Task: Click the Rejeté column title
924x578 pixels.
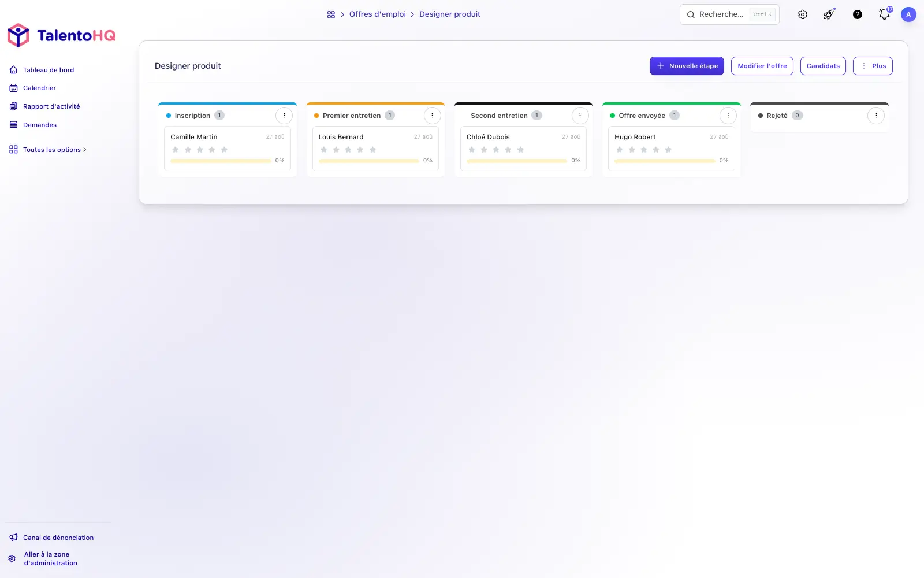Action: 777,116
